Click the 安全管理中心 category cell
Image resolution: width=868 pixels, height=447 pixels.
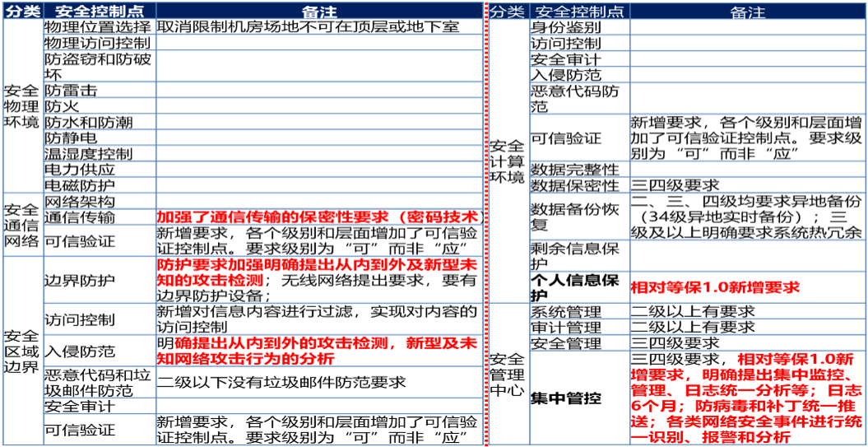coord(508,375)
